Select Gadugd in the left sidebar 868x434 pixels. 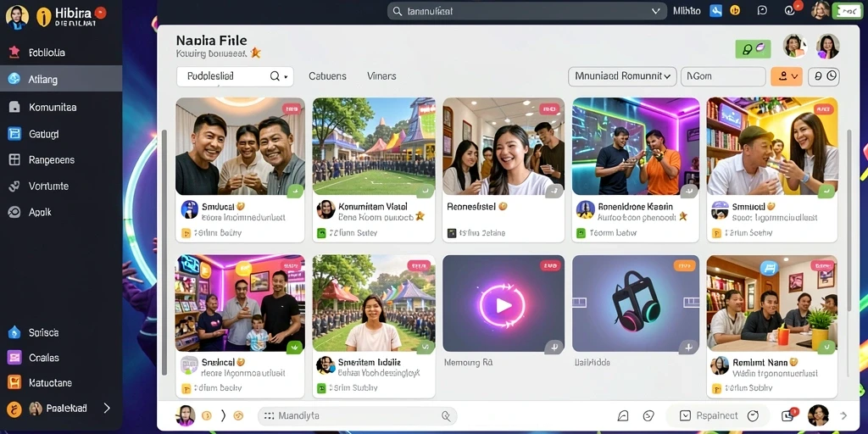(x=61, y=134)
